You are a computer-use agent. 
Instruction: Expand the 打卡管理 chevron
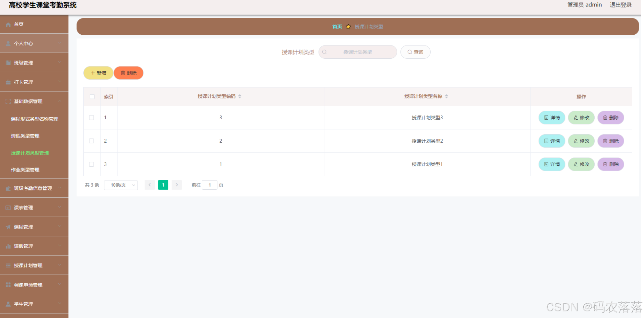point(60,82)
